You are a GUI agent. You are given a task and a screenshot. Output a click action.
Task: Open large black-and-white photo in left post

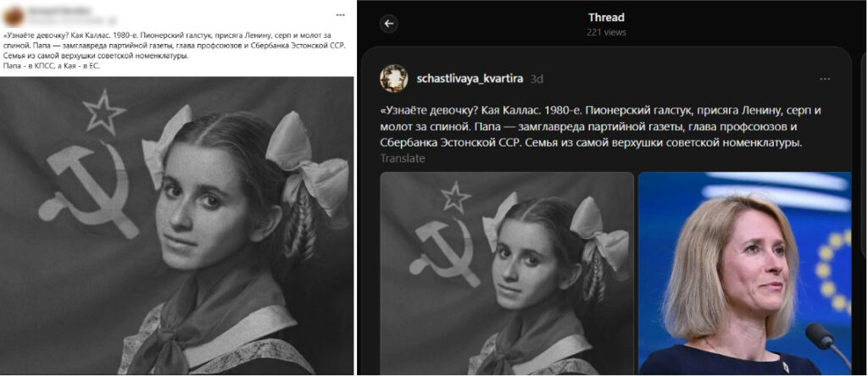177,225
